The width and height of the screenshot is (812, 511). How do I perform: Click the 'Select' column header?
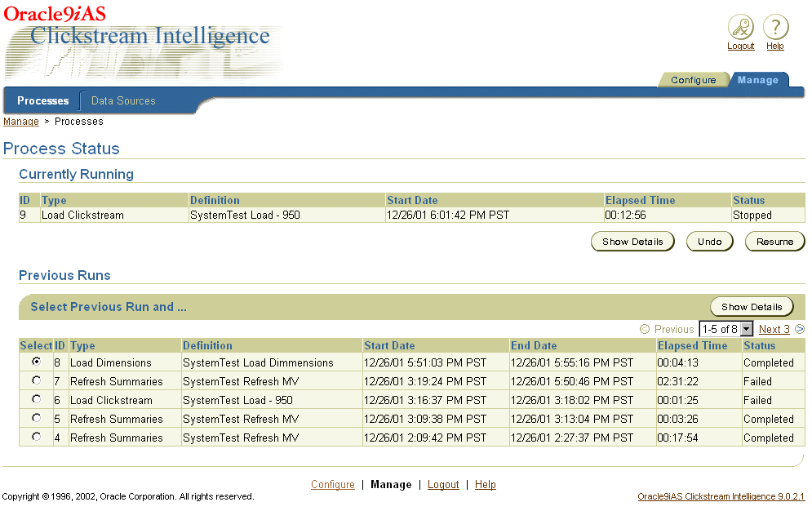(36, 345)
